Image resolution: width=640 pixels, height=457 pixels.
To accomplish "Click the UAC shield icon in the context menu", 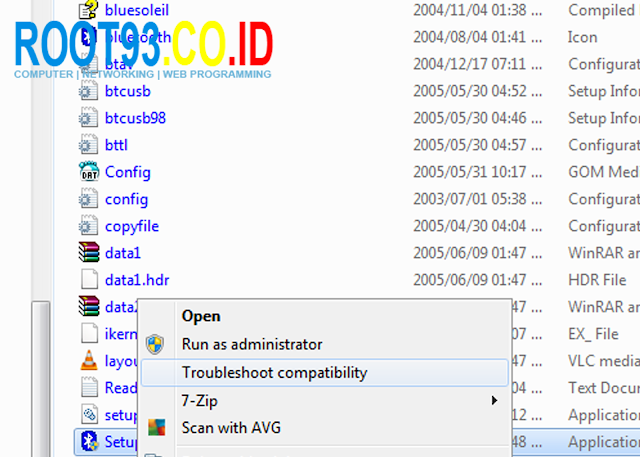I will 155,344.
